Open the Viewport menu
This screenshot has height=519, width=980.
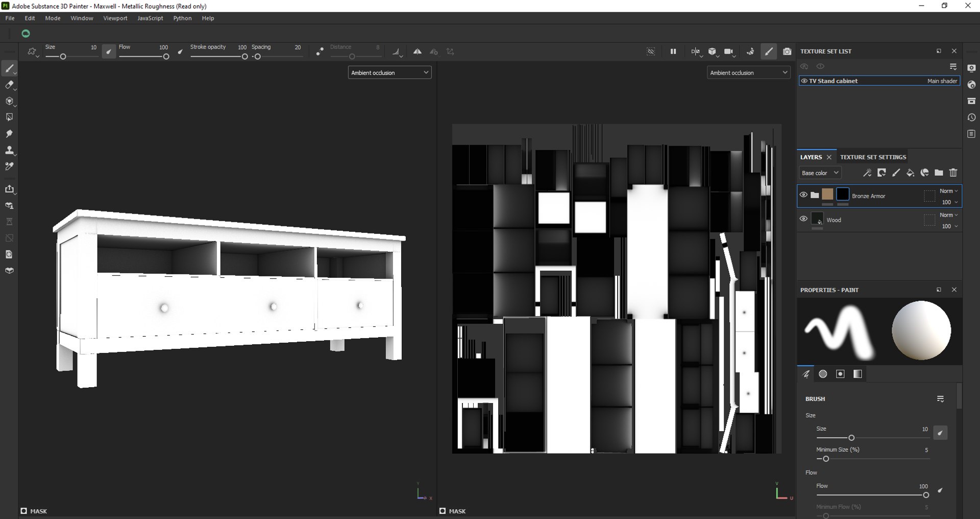(115, 18)
